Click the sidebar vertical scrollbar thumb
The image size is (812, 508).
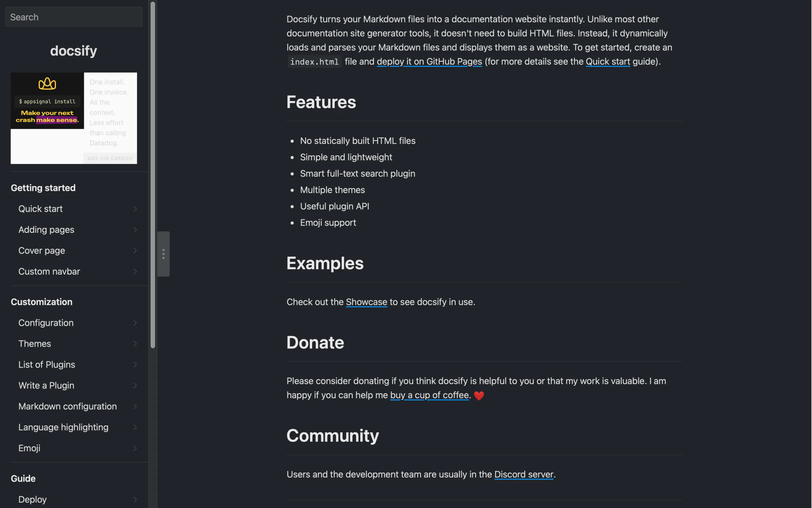153,175
